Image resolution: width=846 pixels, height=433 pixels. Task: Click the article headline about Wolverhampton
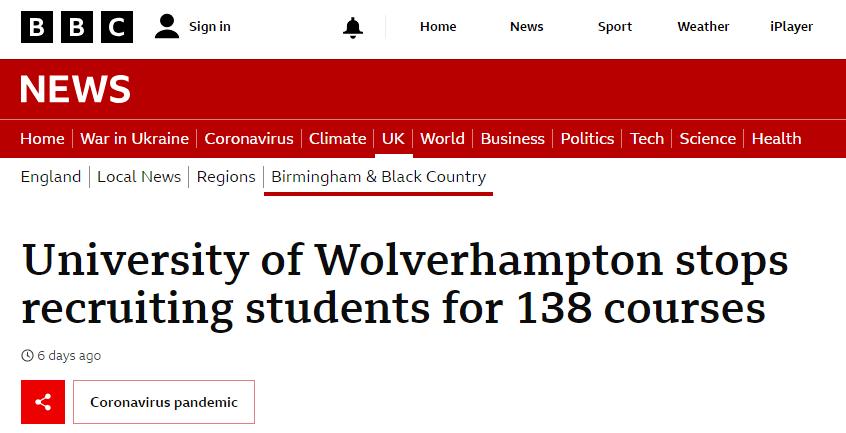click(405, 285)
